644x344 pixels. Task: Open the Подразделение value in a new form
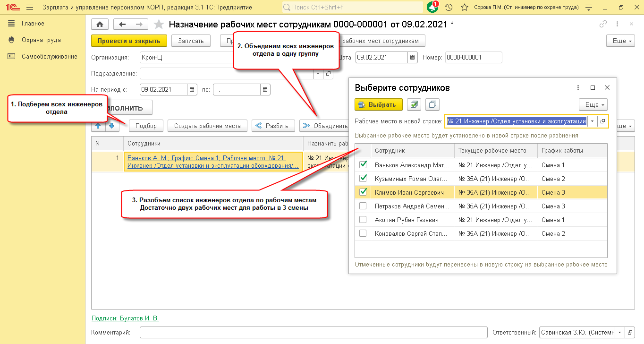point(329,74)
